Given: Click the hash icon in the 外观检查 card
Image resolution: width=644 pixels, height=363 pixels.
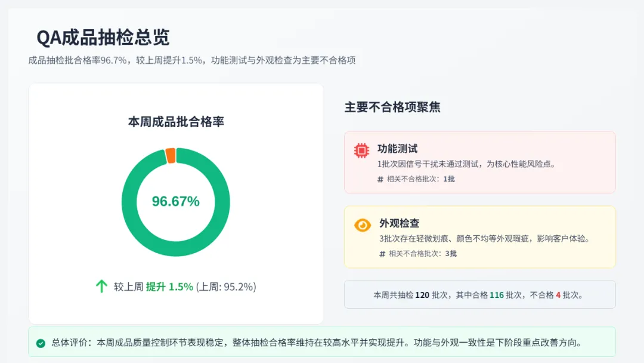Looking at the screenshot, I should click(382, 254).
